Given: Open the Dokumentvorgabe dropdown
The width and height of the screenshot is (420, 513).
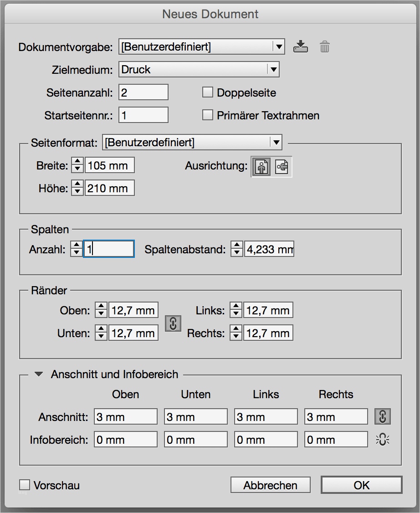Looking at the screenshot, I should (x=279, y=46).
